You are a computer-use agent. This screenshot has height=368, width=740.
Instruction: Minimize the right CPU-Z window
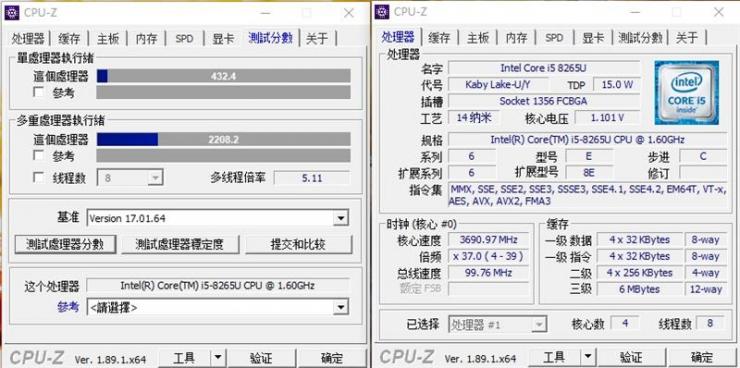(636, 13)
